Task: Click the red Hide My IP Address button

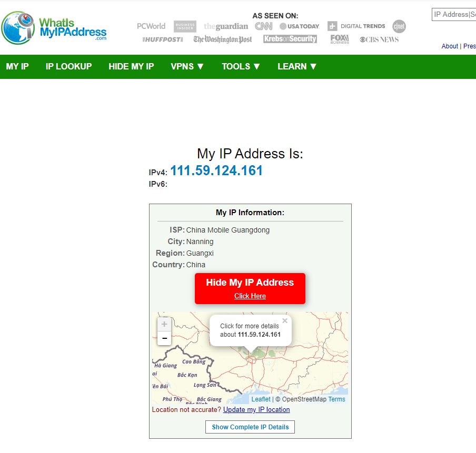Action: (250, 288)
